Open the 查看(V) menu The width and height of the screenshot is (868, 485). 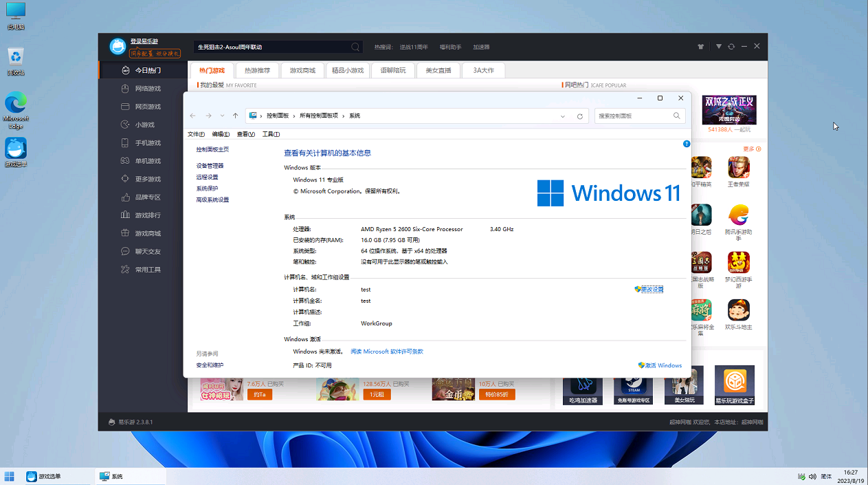pyautogui.click(x=245, y=134)
